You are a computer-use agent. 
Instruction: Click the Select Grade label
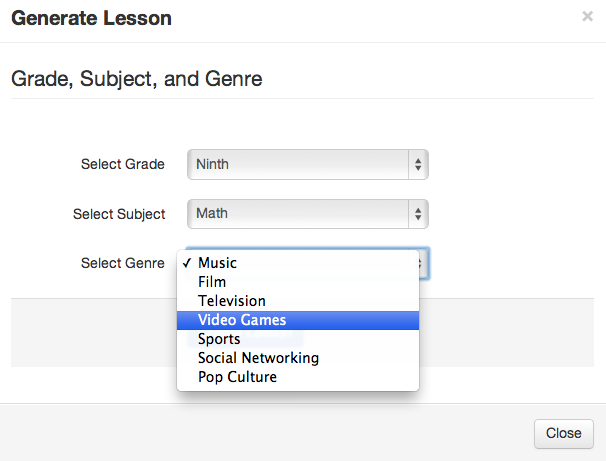[x=123, y=165]
